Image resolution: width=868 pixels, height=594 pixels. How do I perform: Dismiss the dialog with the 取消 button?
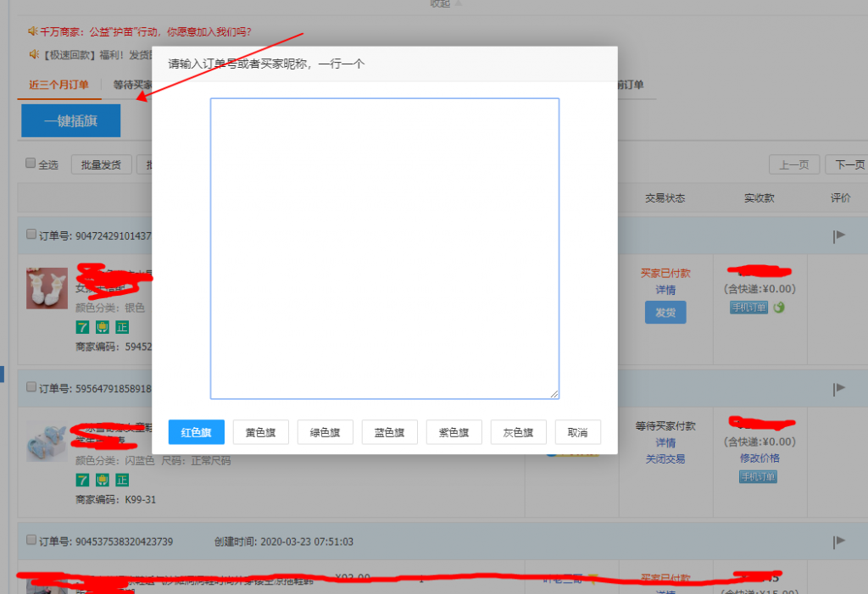[x=578, y=432]
